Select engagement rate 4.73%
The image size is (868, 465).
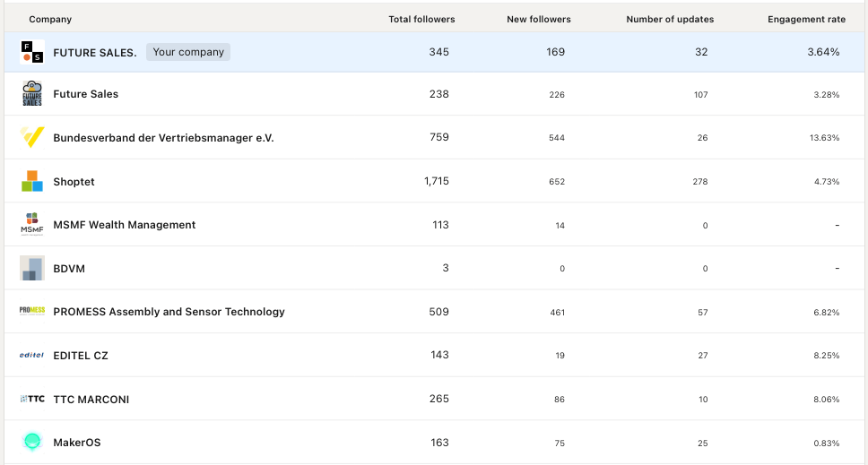pyautogui.click(x=827, y=181)
